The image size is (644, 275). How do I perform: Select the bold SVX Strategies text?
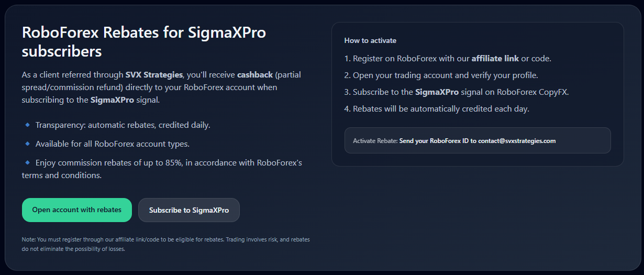(x=154, y=75)
